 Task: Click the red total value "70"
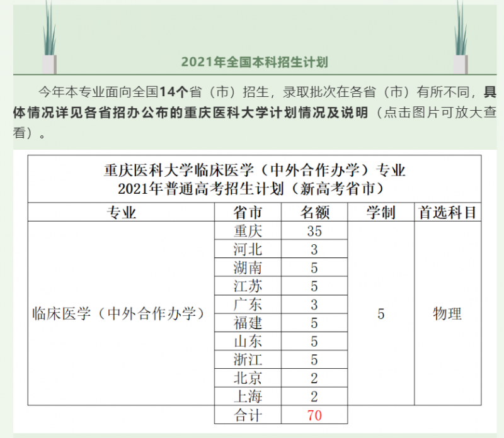pos(314,415)
